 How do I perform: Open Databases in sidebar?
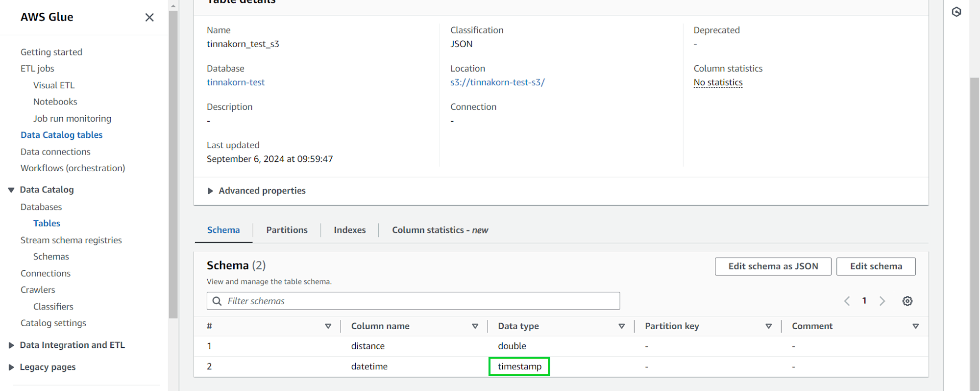click(x=41, y=207)
